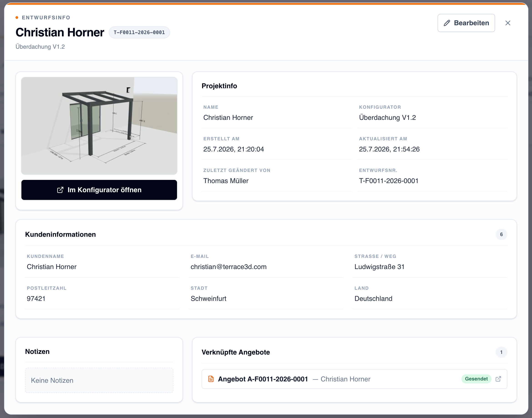Click the Christian Horner dialog title
The image size is (532, 418).
point(60,33)
